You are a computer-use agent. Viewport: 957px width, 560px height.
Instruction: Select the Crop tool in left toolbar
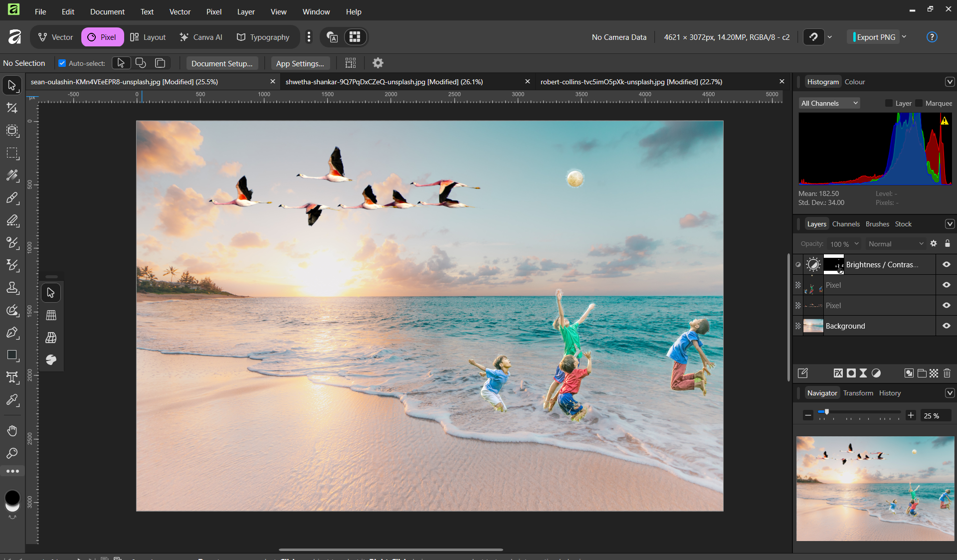click(x=12, y=108)
